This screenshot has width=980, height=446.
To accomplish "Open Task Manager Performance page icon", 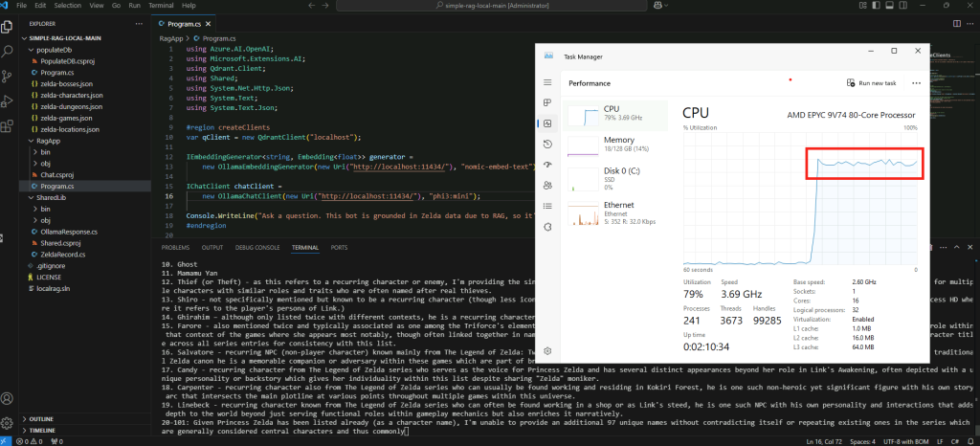I will click(547, 123).
